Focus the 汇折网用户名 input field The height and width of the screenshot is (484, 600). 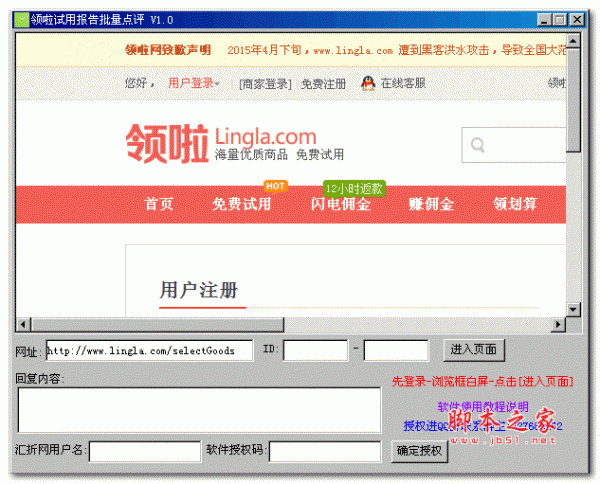pos(145,451)
